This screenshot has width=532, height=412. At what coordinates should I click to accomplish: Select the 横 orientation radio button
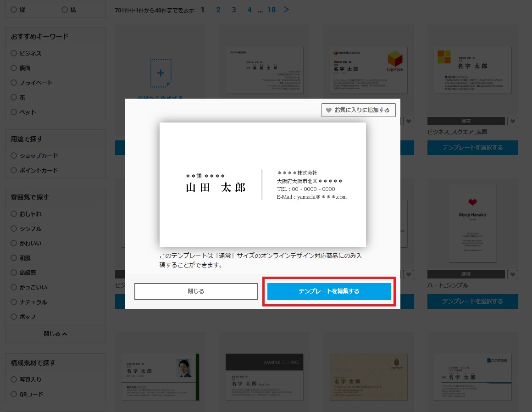[65, 10]
